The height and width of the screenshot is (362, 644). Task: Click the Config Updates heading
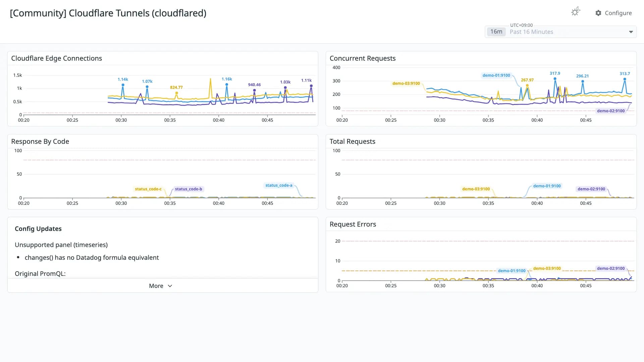click(x=38, y=229)
